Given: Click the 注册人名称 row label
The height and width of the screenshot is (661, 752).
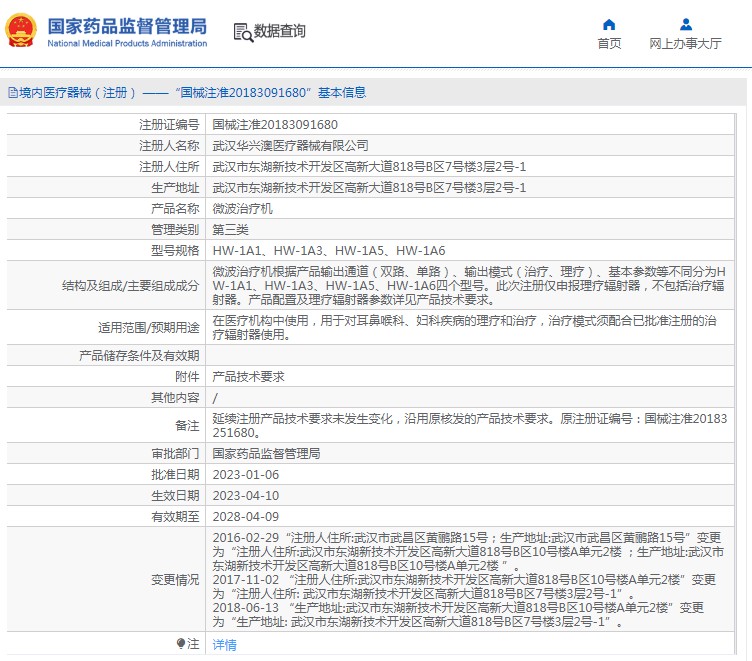Looking at the screenshot, I should [169, 145].
